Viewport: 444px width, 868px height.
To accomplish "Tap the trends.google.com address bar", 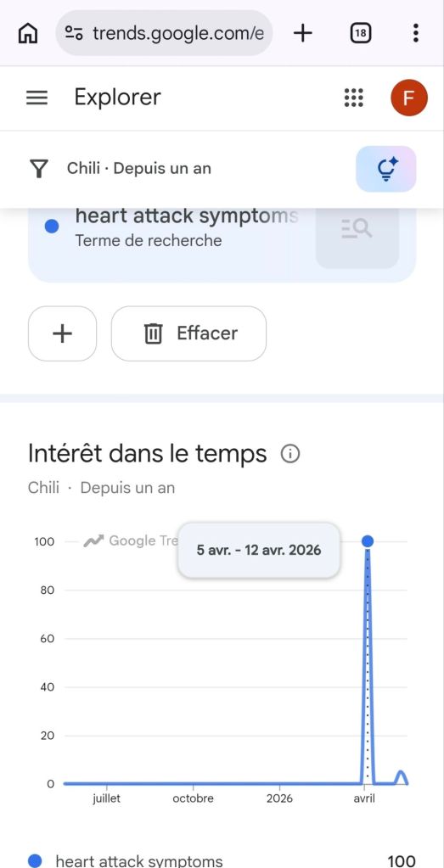I will click(165, 33).
